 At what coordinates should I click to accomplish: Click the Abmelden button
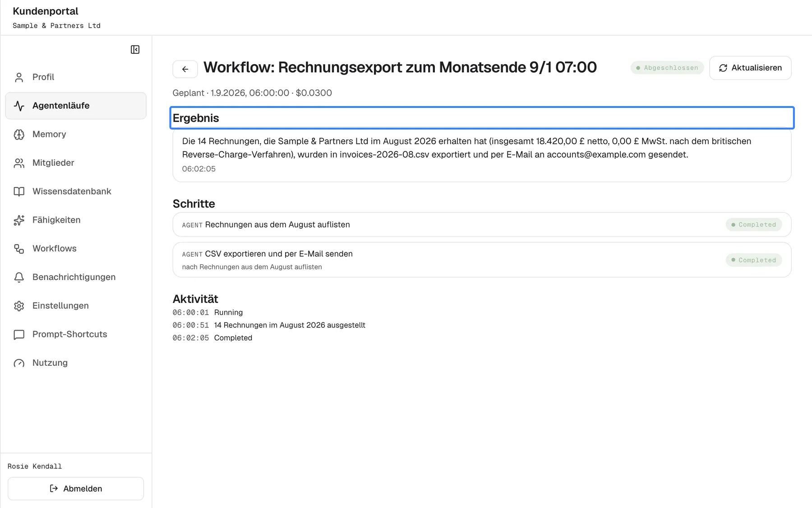point(76,489)
